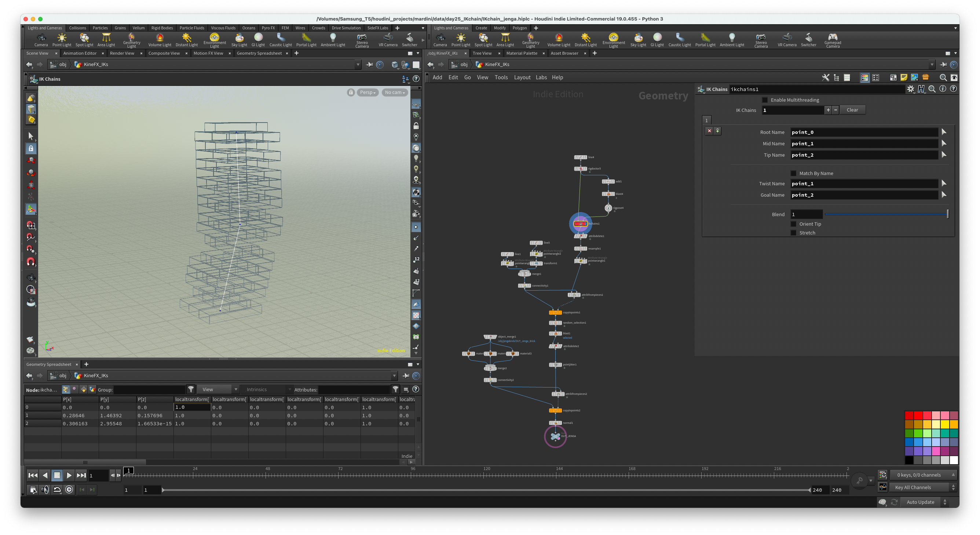Click the ikchains1 node in network
This screenshot has height=535, width=980.
pyautogui.click(x=580, y=224)
